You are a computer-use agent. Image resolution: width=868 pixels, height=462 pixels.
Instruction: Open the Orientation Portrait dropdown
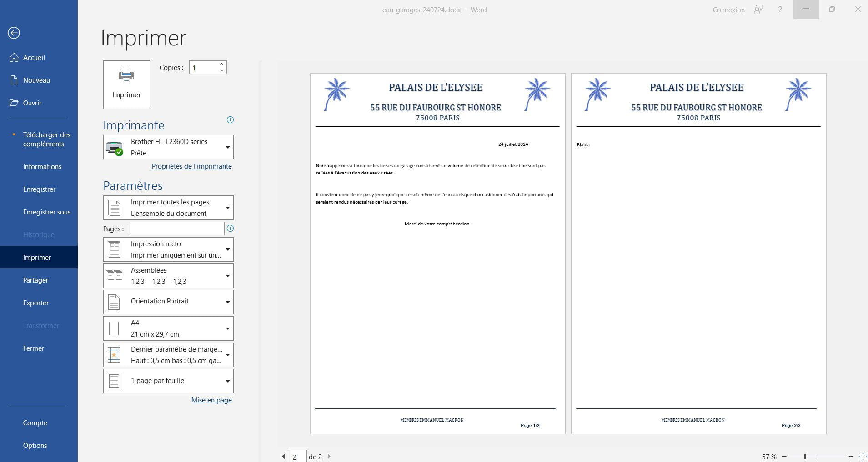tap(168, 302)
